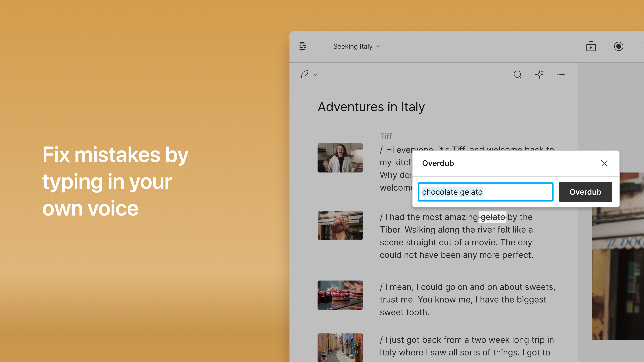Select the Italian street thumbnail
644x362 pixels.
coord(340,348)
